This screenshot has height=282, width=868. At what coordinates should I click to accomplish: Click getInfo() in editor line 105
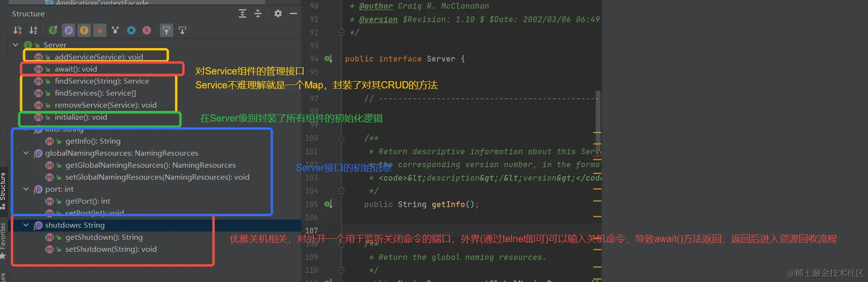453,204
